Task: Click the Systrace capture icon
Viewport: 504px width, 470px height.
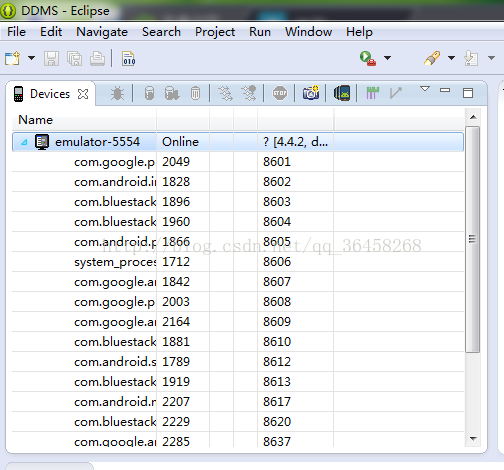Action: click(x=373, y=93)
